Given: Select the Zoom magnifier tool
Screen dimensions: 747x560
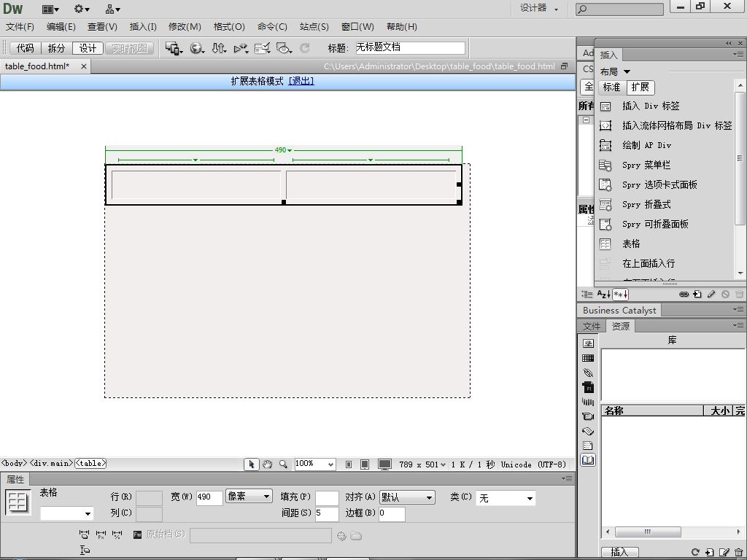Looking at the screenshot, I should click(284, 464).
